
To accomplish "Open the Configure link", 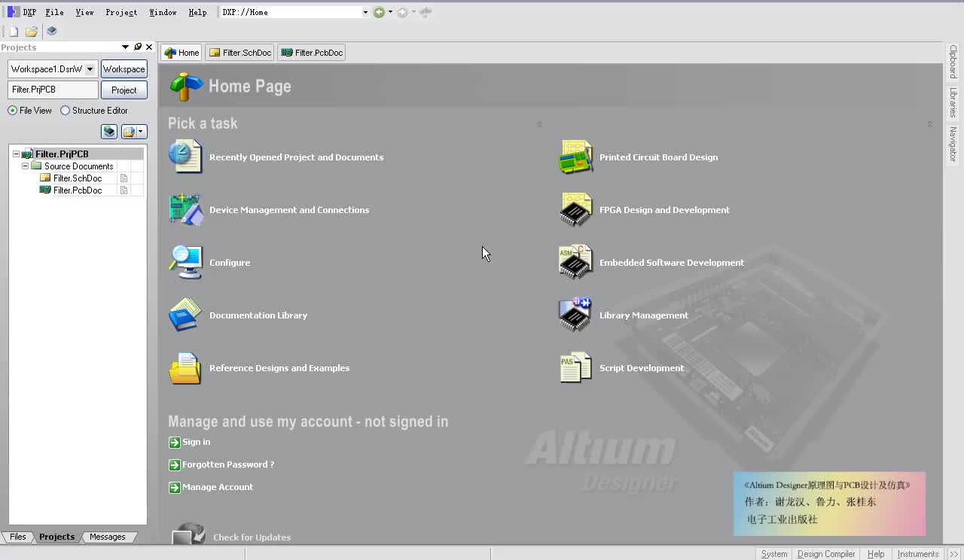I will coord(230,263).
